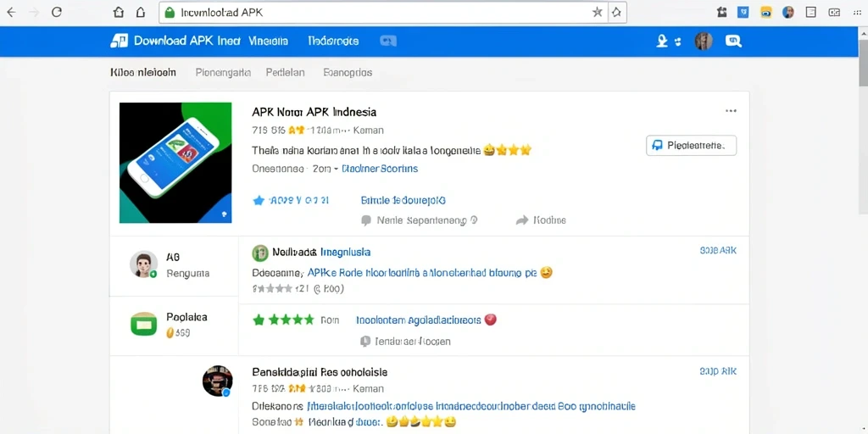868x434 pixels.
Task: Click the browser forward arrow
Action: tap(34, 12)
